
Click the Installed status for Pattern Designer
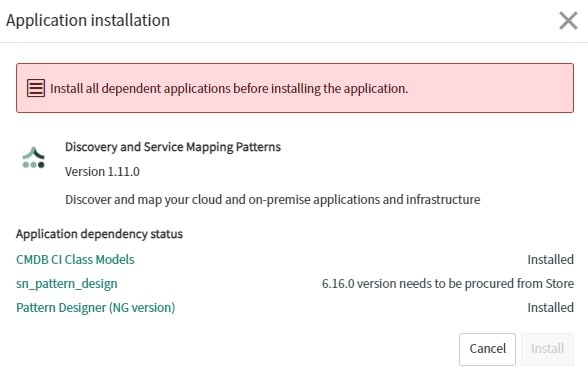click(550, 307)
